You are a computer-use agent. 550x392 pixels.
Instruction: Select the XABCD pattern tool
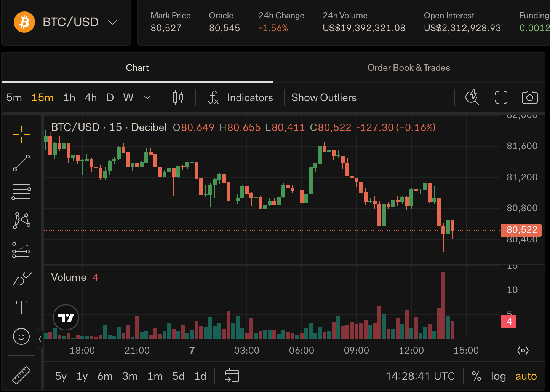point(22,221)
